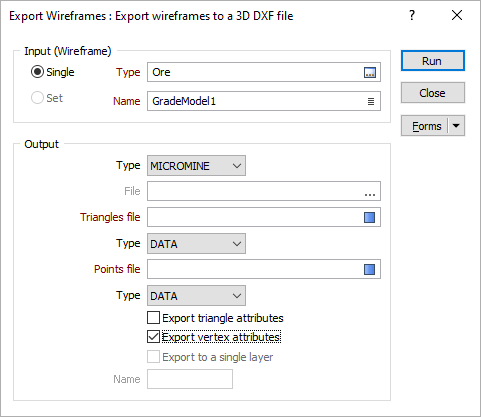Expand the Triangles file DATA type dropdown
The image size is (481, 417).
click(196, 244)
